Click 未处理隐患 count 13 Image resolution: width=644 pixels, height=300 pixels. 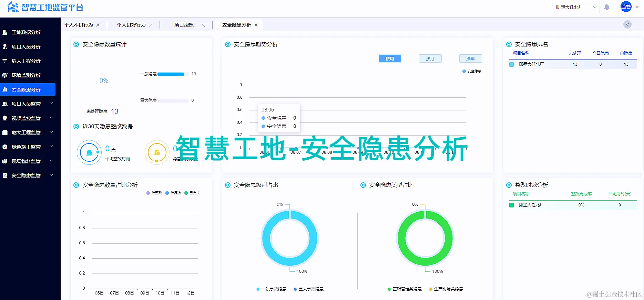pos(115,111)
